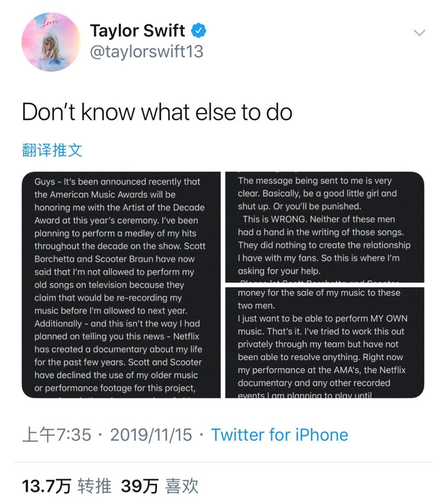
Task: Click the 13.7万 retweet count number
Action: click(x=47, y=486)
